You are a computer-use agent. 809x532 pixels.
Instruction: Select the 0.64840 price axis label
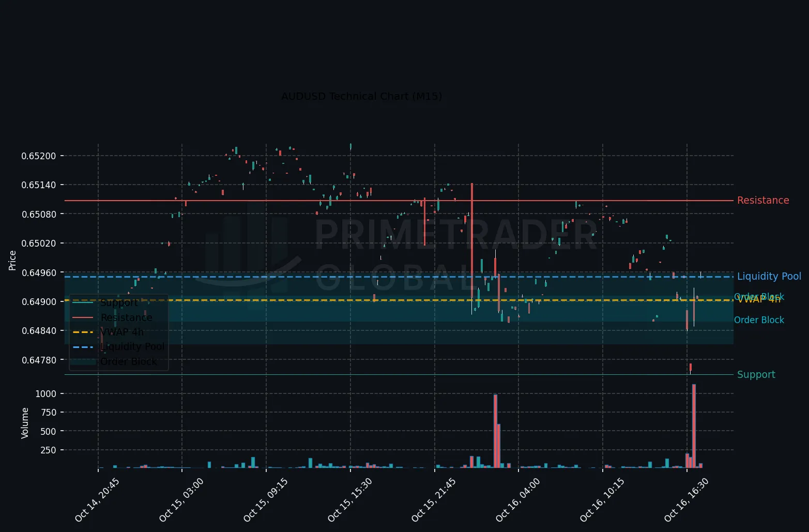click(x=39, y=331)
